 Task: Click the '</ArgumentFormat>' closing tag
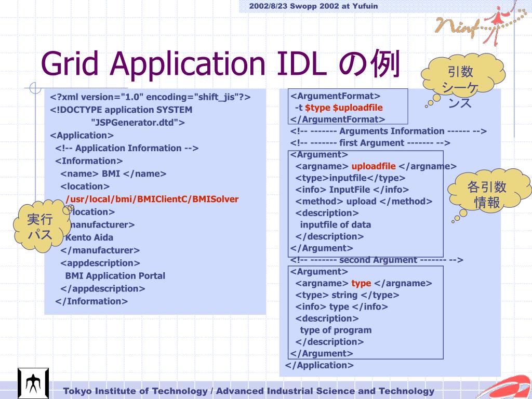[x=338, y=119]
